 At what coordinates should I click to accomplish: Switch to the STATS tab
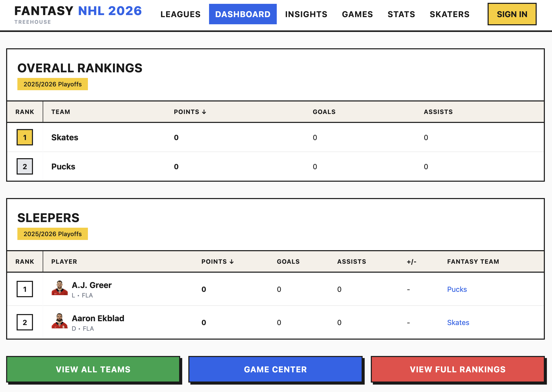point(401,14)
